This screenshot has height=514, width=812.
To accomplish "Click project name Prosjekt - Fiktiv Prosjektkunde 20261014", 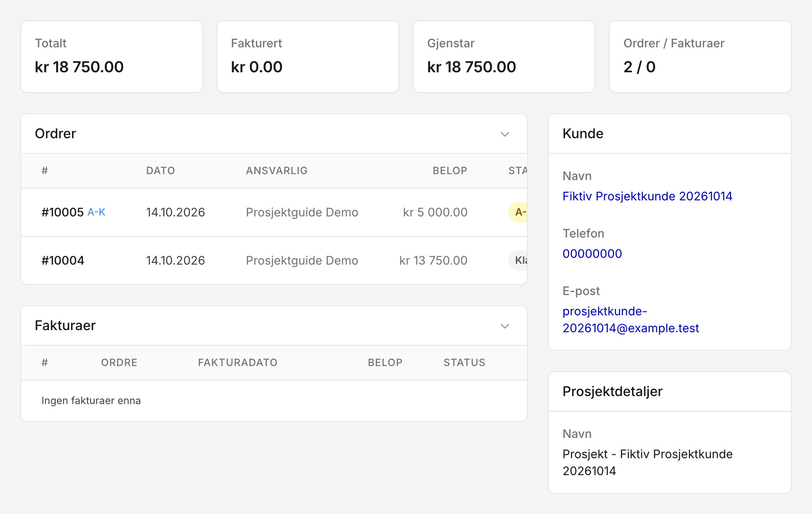I will (647, 462).
